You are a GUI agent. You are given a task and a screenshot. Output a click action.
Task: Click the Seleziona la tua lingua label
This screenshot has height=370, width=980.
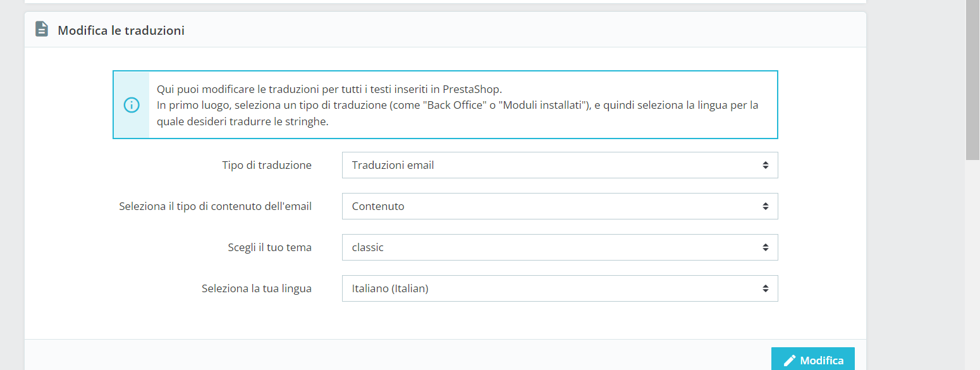pos(256,288)
